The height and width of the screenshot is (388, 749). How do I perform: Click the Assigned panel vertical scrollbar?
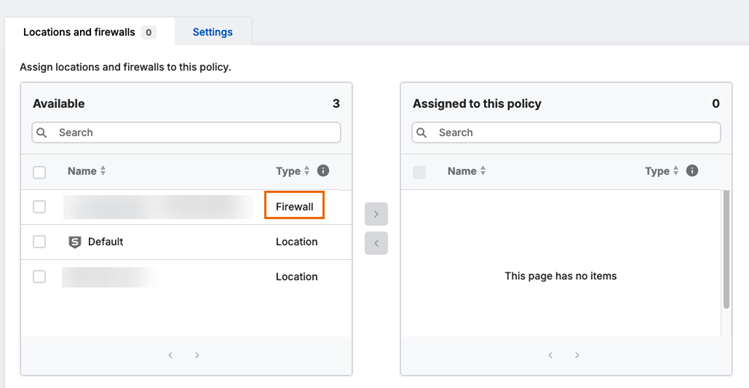pos(727,249)
